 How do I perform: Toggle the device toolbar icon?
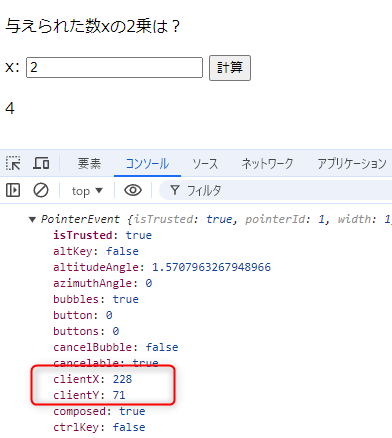pos(41,163)
